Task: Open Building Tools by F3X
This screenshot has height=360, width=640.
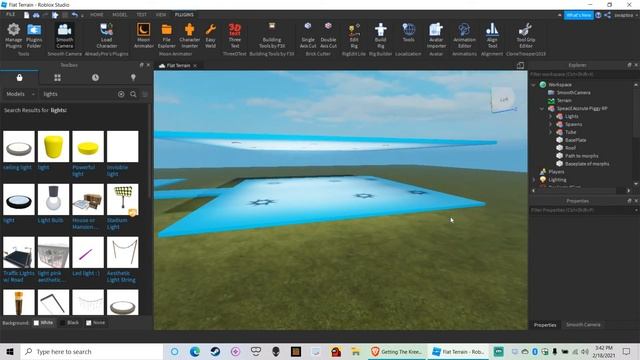Action: (272, 36)
